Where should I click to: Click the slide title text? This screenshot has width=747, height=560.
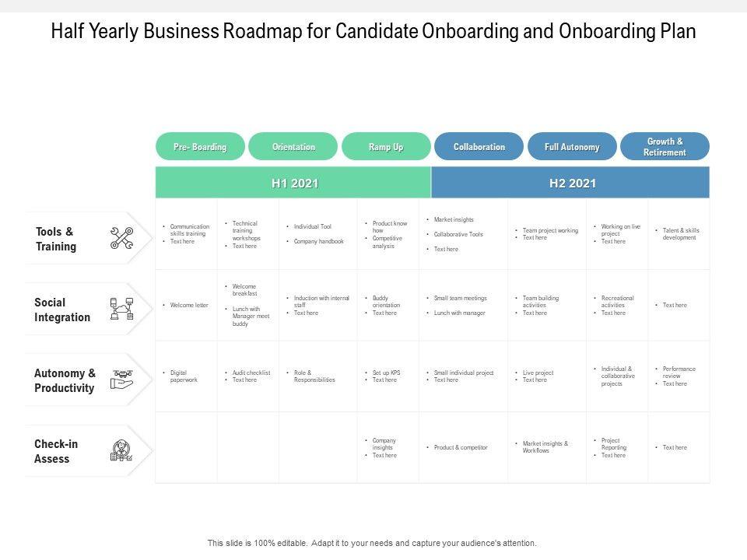(x=373, y=32)
